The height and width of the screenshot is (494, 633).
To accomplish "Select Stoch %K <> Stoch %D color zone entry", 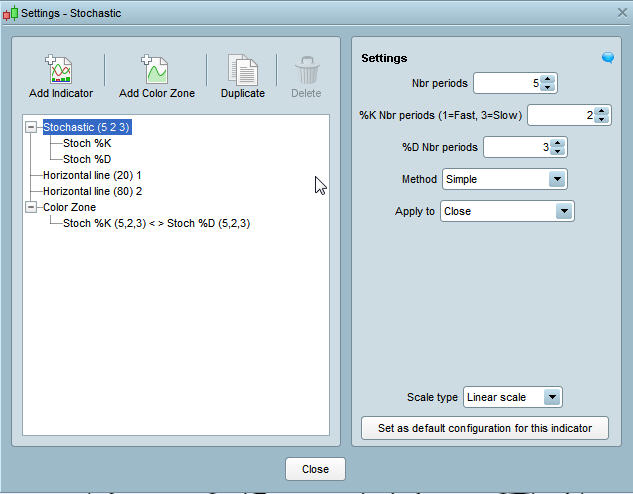I will pyautogui.click(x=157, y=223).
